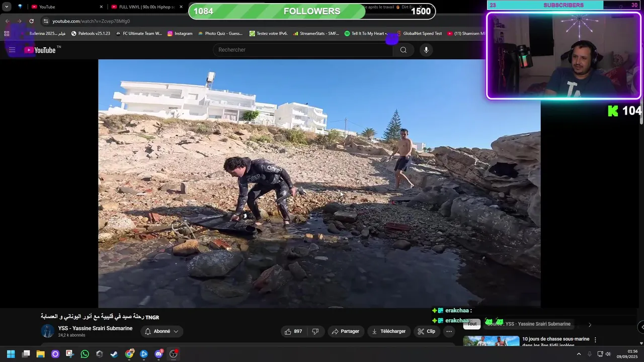
Task: Open Ballerina 2025 bookmark
Action: [44, 34]
